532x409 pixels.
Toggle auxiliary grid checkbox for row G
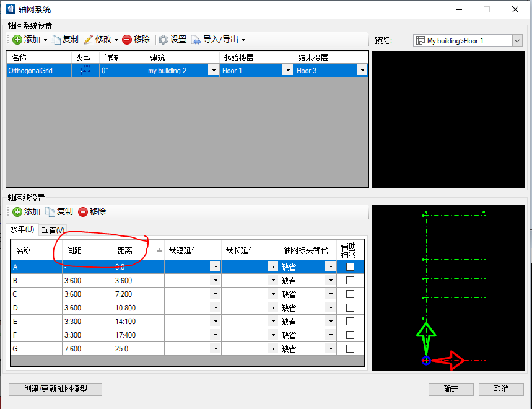[350, 349]
